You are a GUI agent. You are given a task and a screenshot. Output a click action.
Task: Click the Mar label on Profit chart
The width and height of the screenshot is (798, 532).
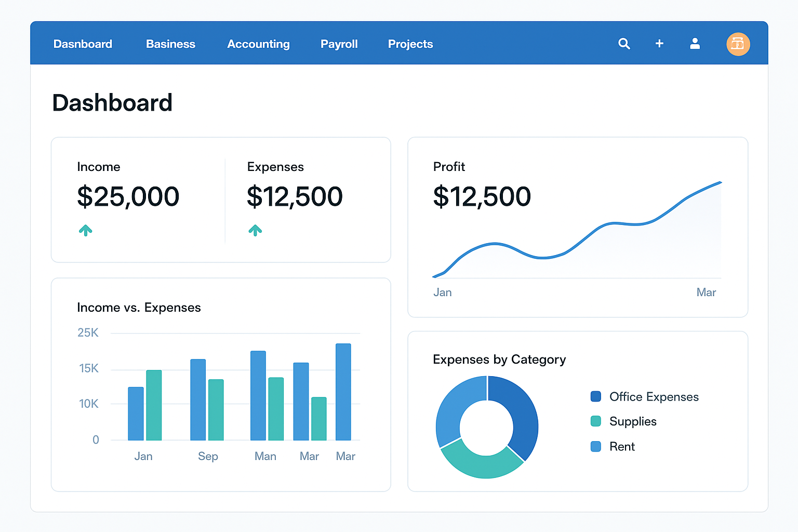706,292
